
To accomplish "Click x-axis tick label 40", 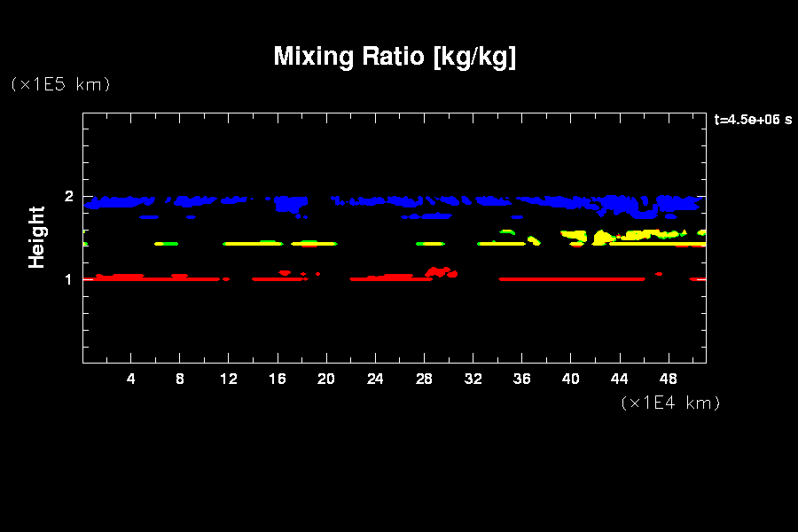I will pyautogui.click(x=570, y=379).
